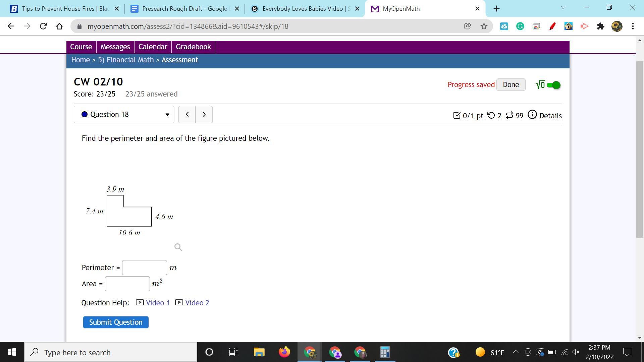
Task: Open the Chrome tab search chevron
Action: (563, 7)
